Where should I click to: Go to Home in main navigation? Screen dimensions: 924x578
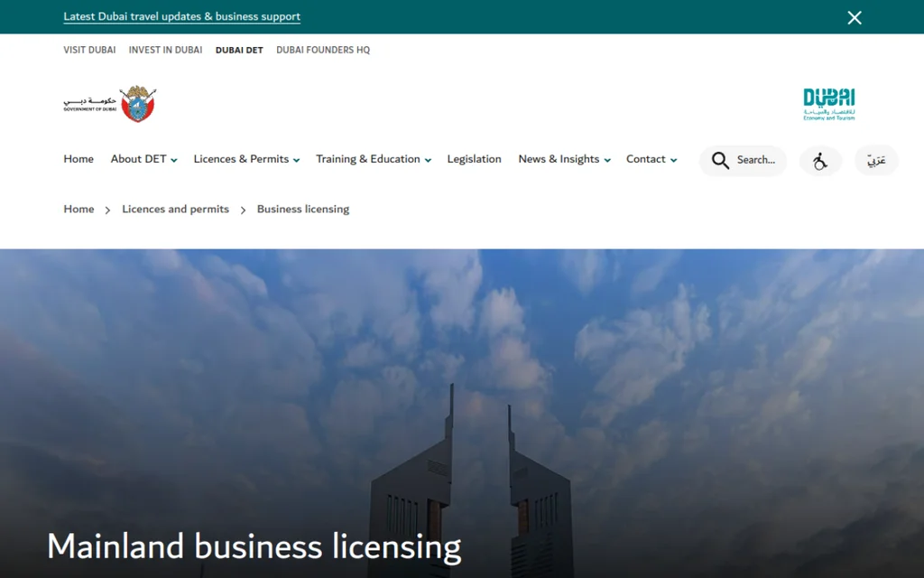click(79, 159)
